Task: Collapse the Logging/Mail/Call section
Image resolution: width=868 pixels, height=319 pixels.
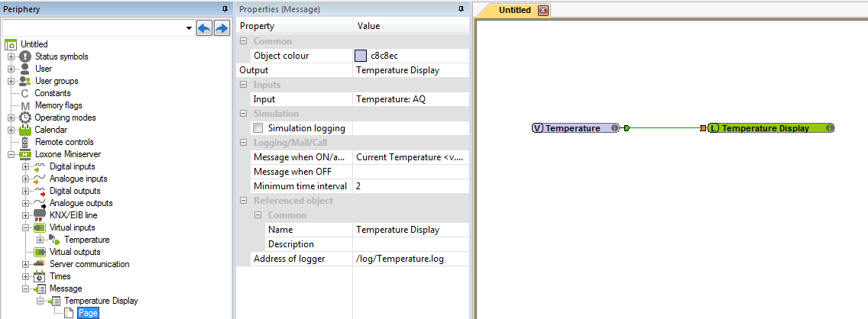Action: point(244,143)
